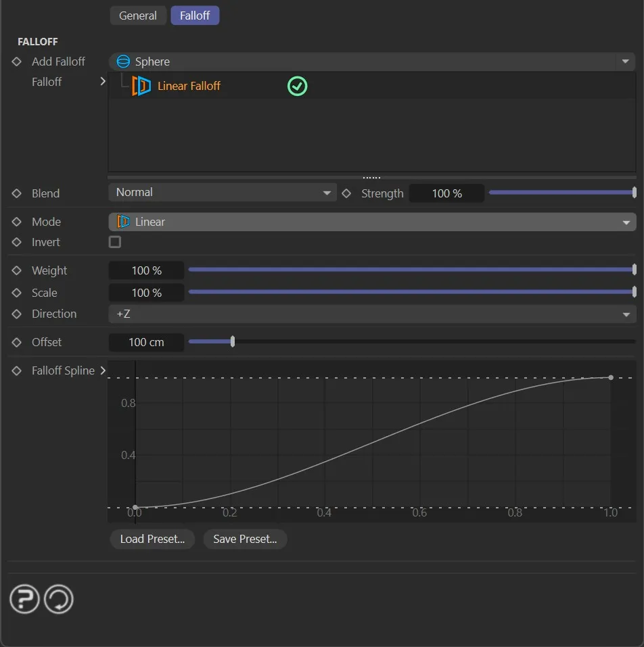Click the help question mark icon
The image size is (644, 647).
pyautogui.click(x=24, y=599)
